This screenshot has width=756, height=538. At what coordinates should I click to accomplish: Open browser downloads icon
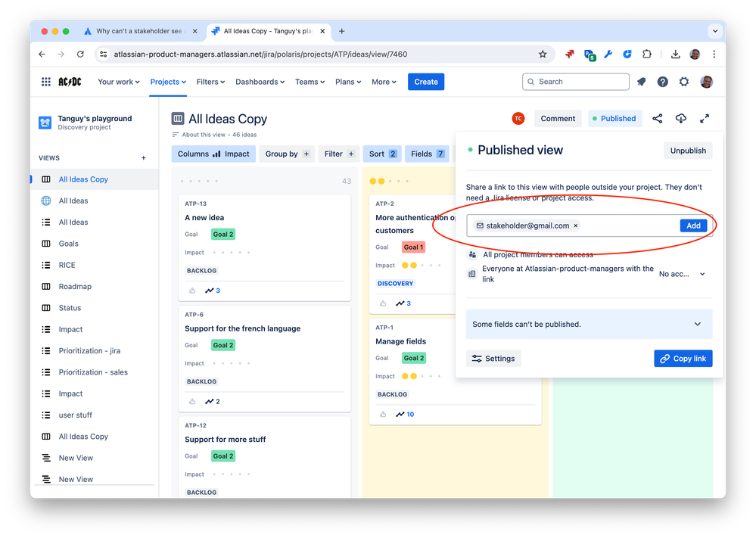click(675, 54)
